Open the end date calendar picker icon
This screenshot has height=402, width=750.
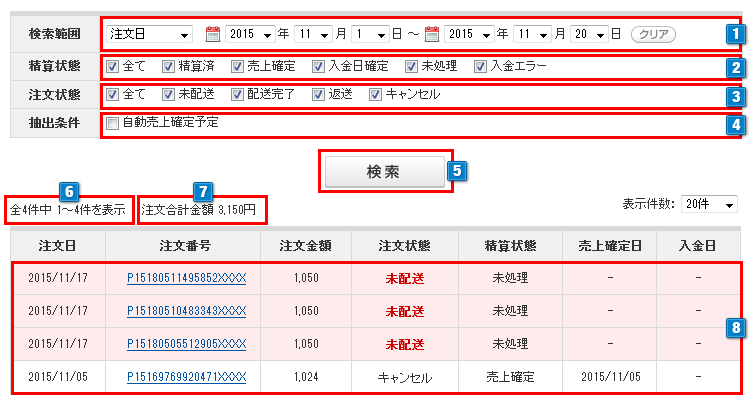click(x=431, y=34)
